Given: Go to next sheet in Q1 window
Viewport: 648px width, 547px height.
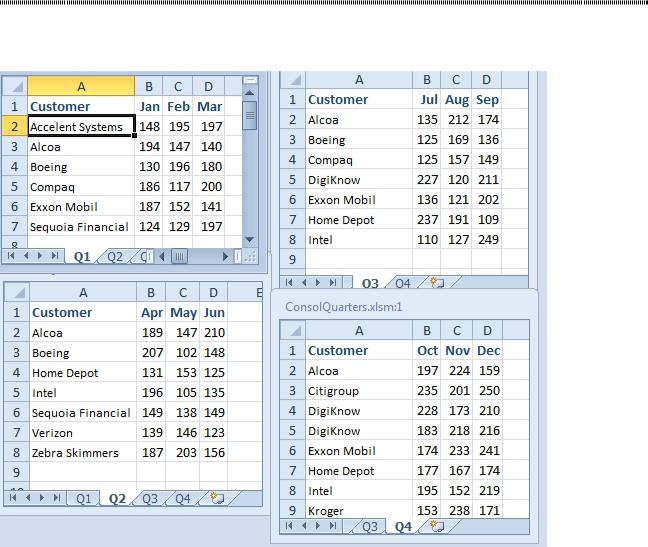Looking at the screenshot, I should tap(40, 256).
